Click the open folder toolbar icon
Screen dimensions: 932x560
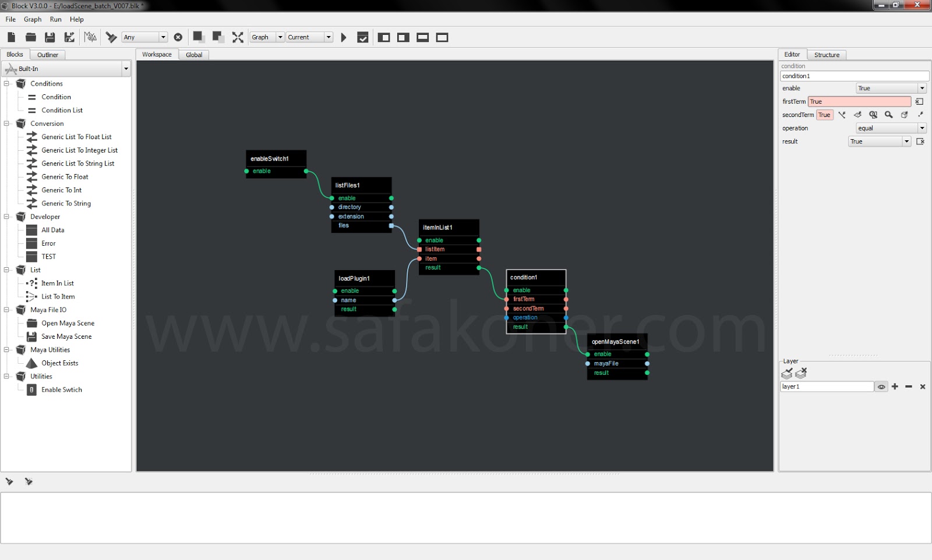[x=31, y=37]
